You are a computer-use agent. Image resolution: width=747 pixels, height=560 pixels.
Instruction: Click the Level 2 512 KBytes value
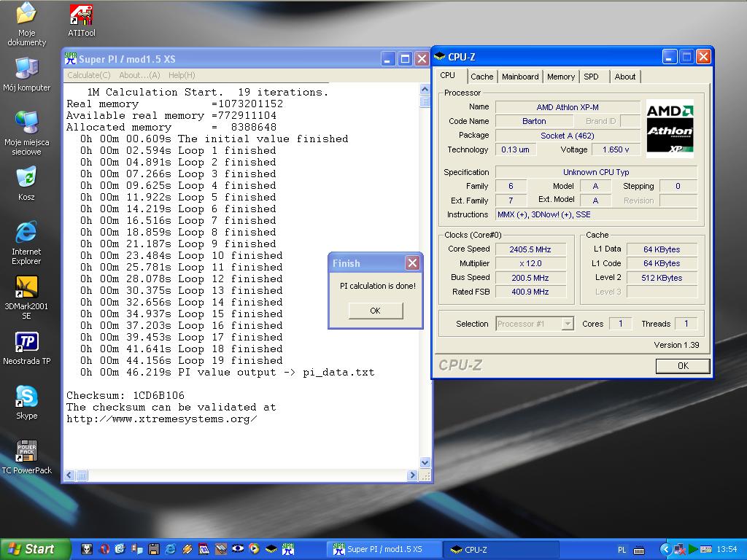click(662, 278)
